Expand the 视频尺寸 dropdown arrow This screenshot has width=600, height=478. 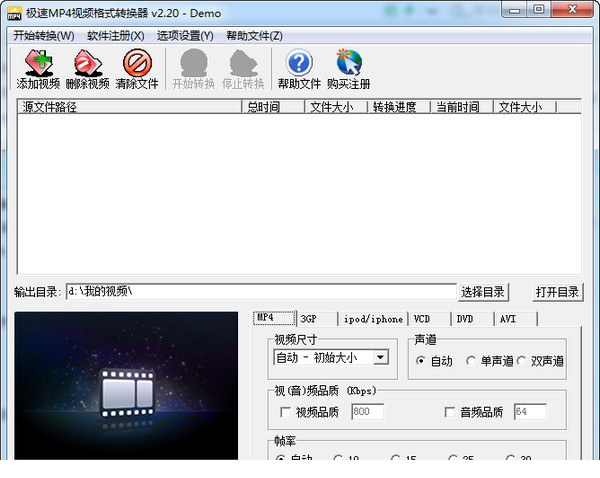(x=380, y=358)
